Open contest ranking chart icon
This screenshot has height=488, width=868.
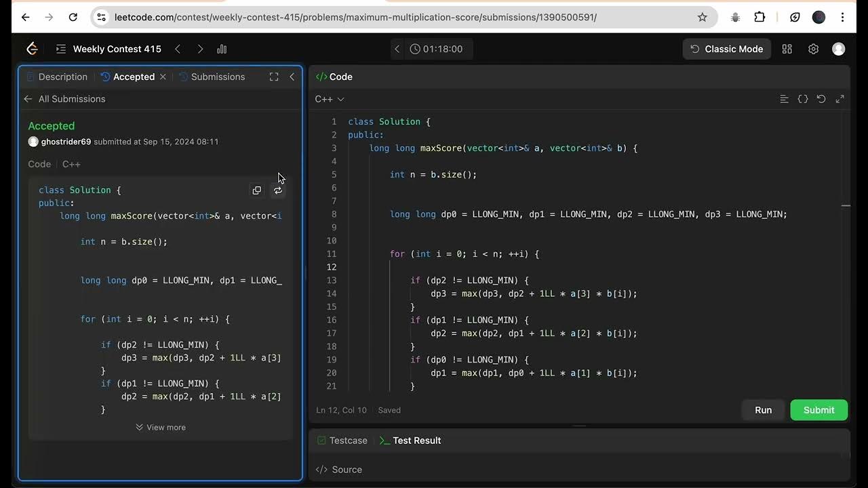click(x=222, y=49)
